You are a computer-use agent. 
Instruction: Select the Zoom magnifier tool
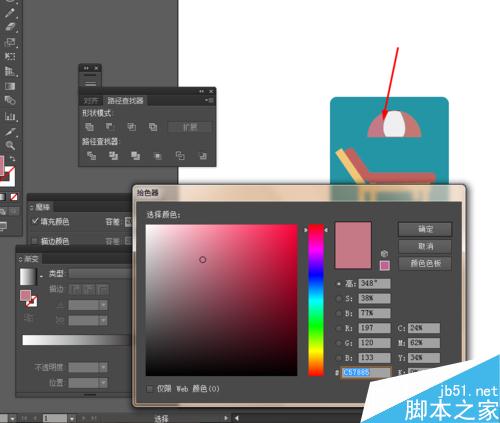click(x=10, y=145)
